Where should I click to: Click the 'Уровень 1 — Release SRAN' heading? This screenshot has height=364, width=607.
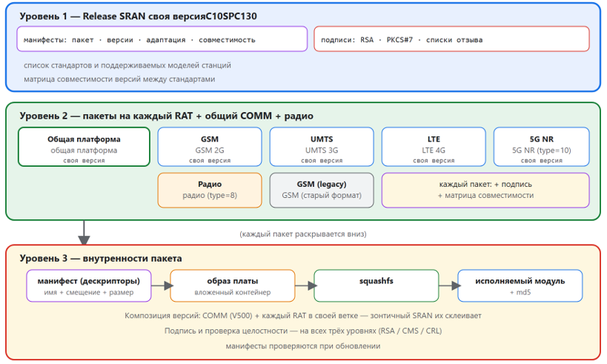[x=138, y=16]
